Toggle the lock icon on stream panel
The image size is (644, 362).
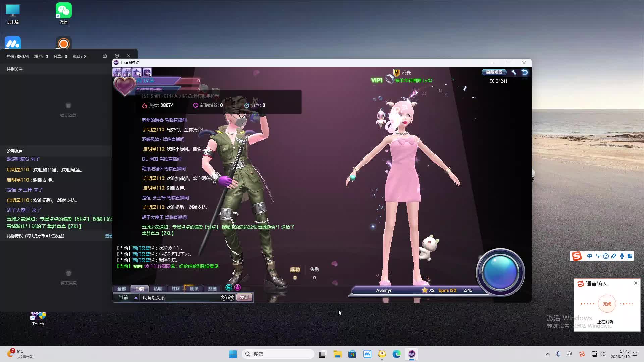(105, 56)
